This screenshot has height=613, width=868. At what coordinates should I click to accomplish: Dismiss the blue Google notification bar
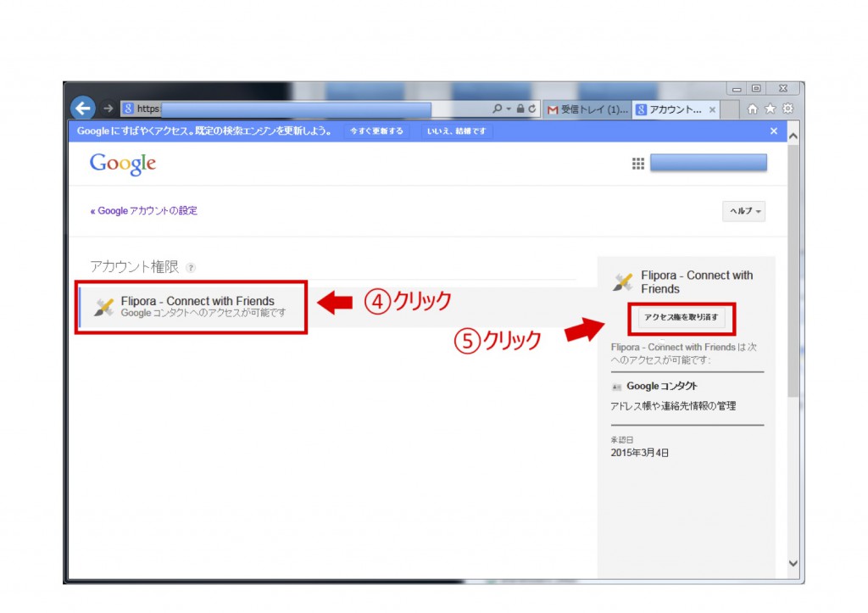tap(773, 131)
